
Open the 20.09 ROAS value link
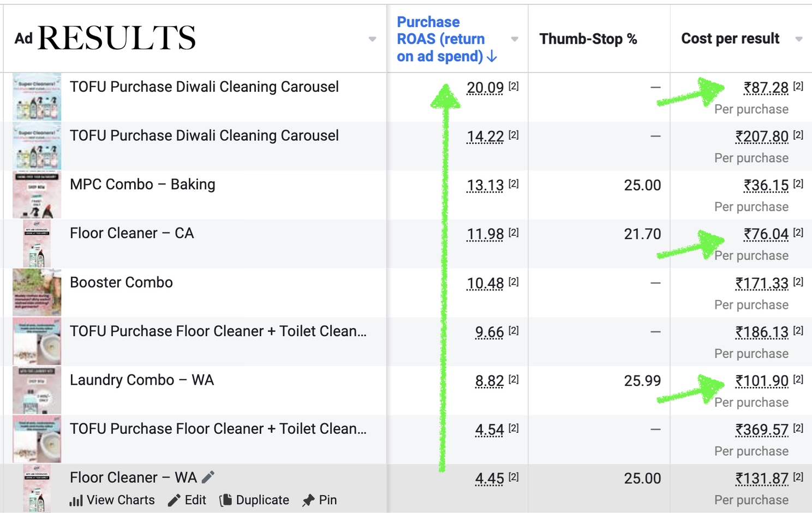click(485, 88)
